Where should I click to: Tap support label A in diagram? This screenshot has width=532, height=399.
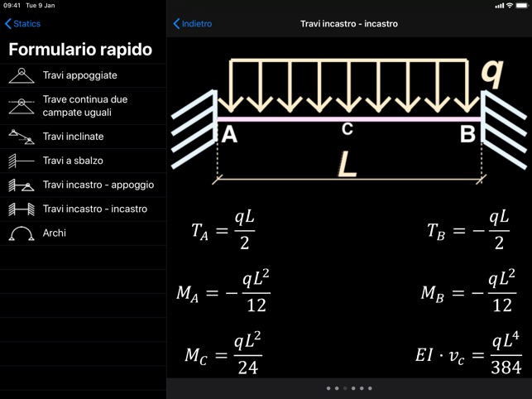point(229,134)
